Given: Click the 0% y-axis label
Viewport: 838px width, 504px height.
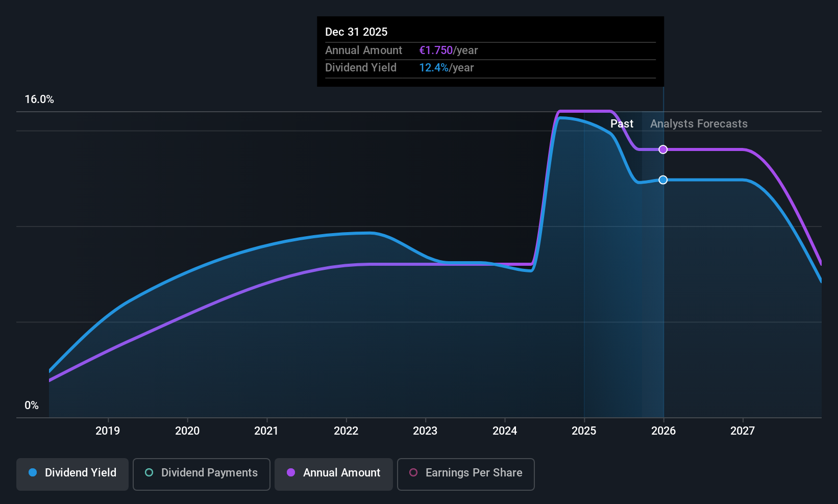Looking at the screenshot, I should point(32,406).
